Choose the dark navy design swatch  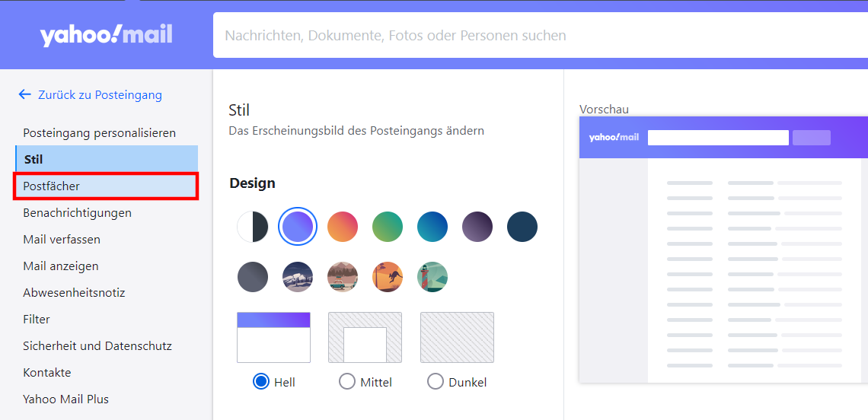click(522, 227)
